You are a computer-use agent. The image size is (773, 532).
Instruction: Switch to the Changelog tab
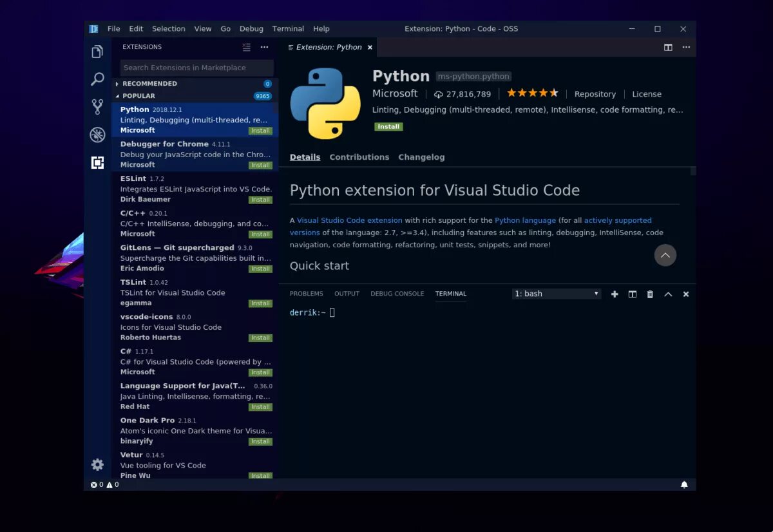point(421,157)
